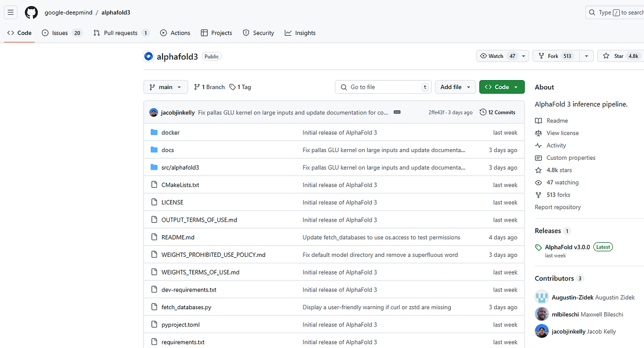Star the alphafold3 repository
Image resolution: width=644 pixels, height=348 pixels.
tap(620, 56)
